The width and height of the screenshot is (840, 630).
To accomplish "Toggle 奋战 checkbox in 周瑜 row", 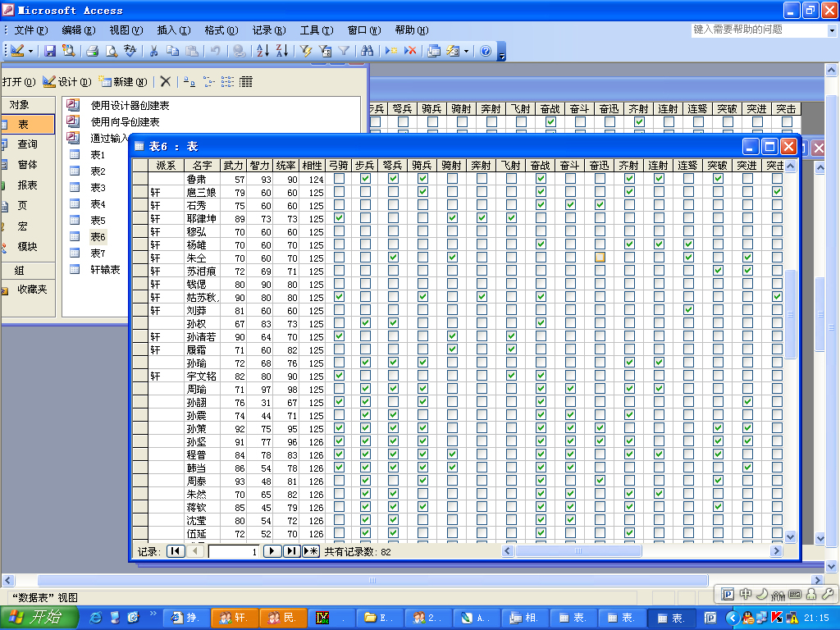I will (541, 389).
